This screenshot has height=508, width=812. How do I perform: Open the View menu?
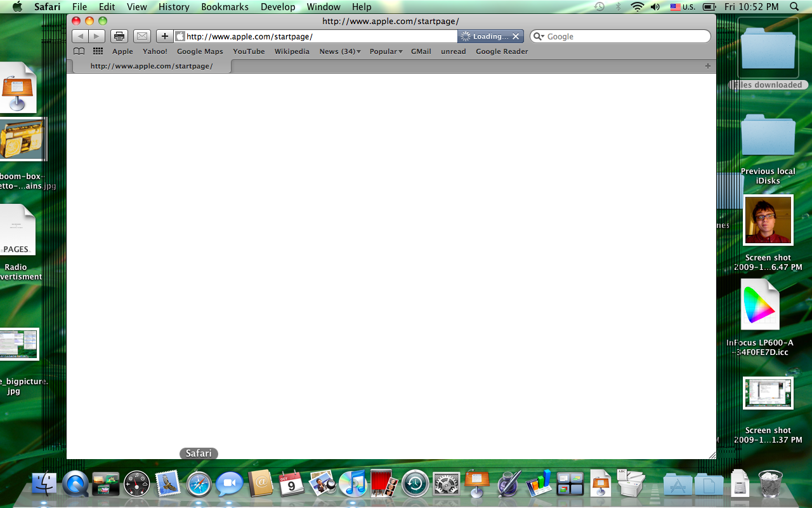137,7
